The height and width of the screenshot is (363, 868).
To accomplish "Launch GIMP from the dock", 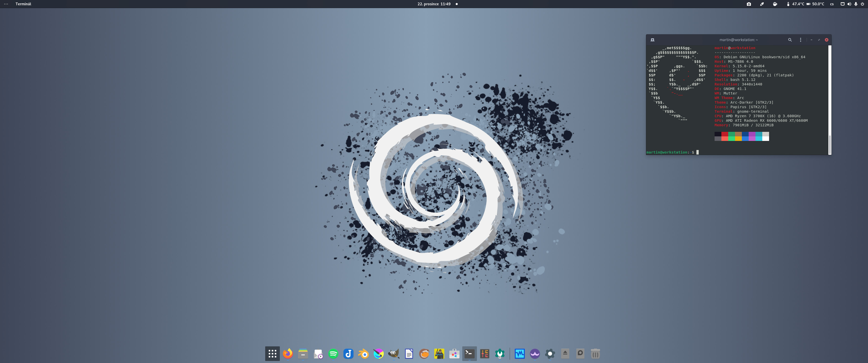I will click(394, 354).
